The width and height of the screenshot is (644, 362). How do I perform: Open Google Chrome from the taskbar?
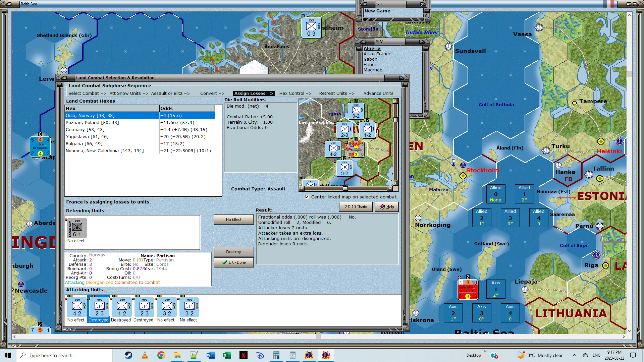161,355
